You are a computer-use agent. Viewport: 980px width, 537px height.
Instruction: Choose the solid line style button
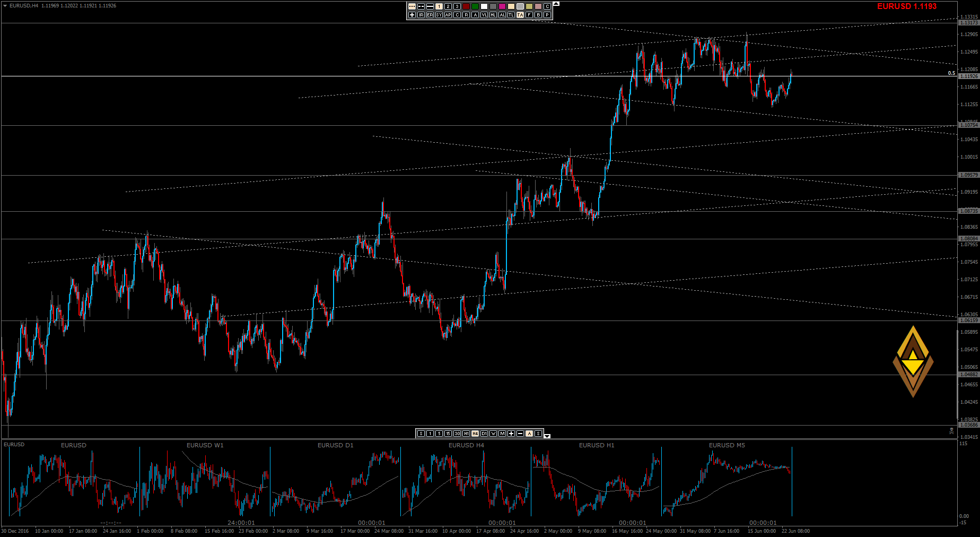(430, 6)
